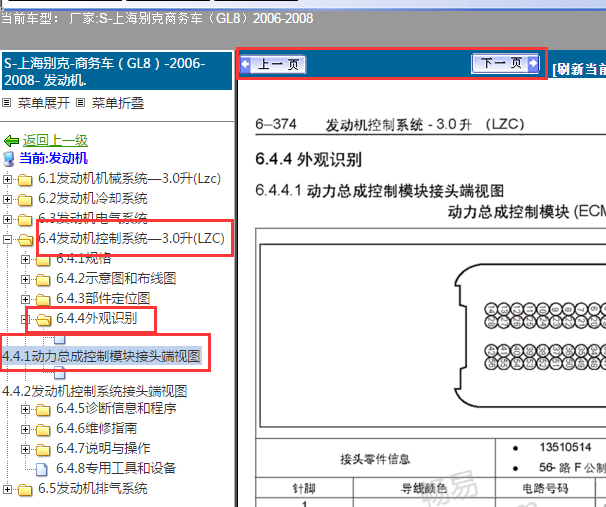The image size is (606, 507).
Task: Collapse all menus via 菜单折叠
Action: click(x=118, y=103)
